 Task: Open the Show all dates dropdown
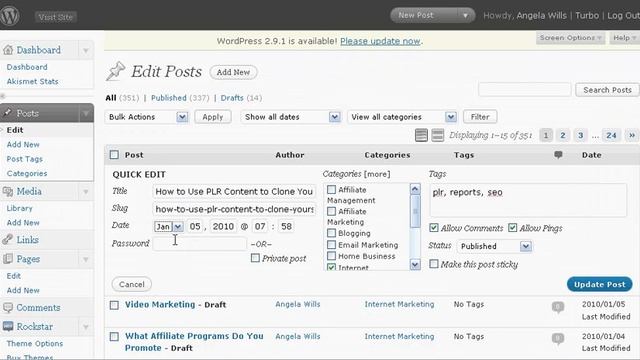click(x=291, y=117)
